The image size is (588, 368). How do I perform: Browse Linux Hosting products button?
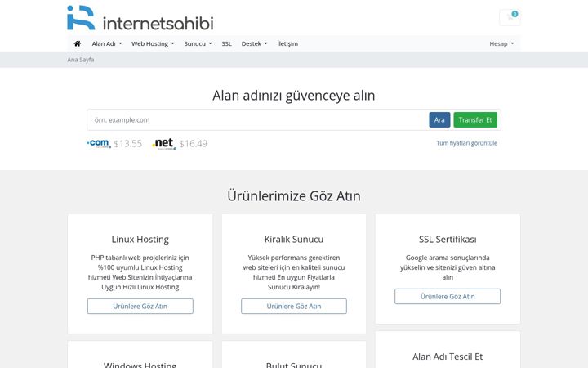click(140, 307)
